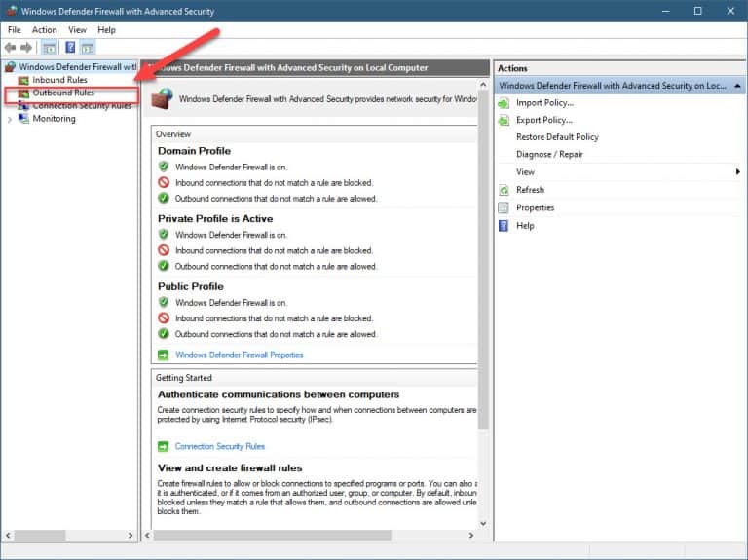Viewport: 748px width, 560px height.
Task: Click the center pane vertical scrollbar
Action: coord(483,292)
